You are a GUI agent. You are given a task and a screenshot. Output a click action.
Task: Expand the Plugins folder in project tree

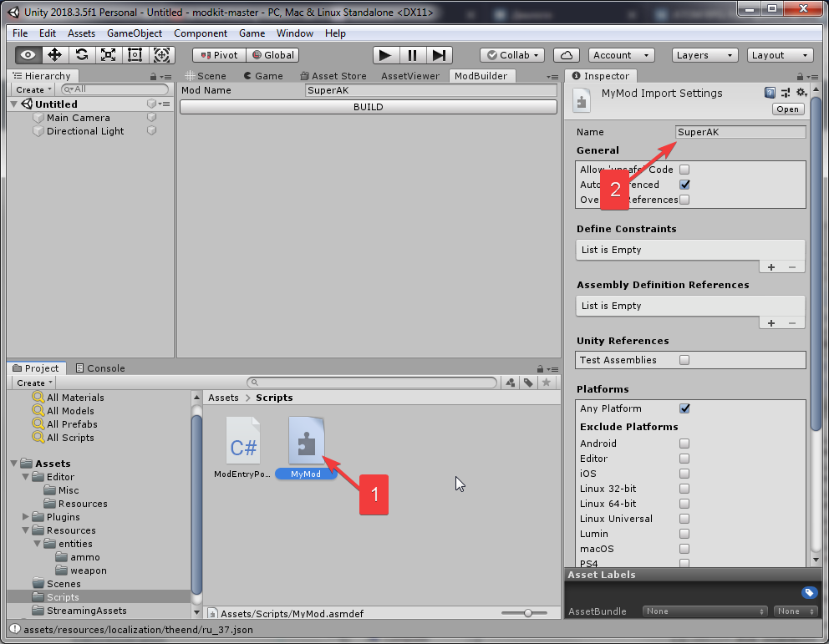26,517
